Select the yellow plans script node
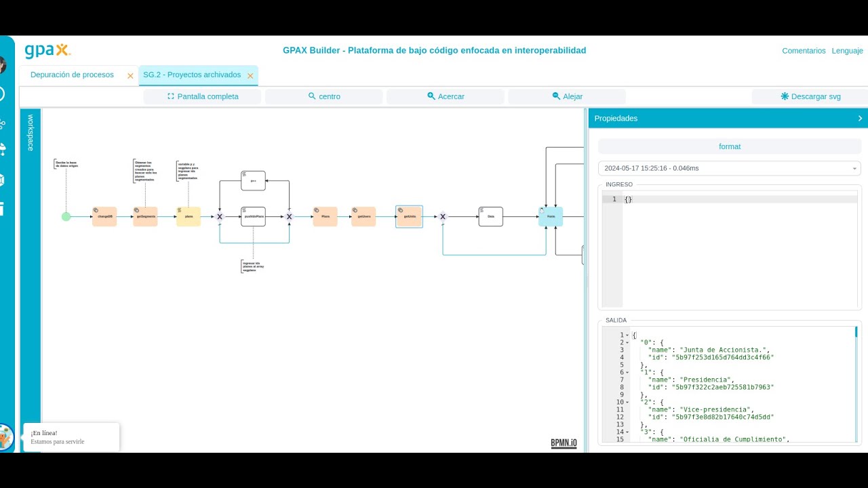The width and height of the screenshot is (868, 488). (x=189, y=217)
